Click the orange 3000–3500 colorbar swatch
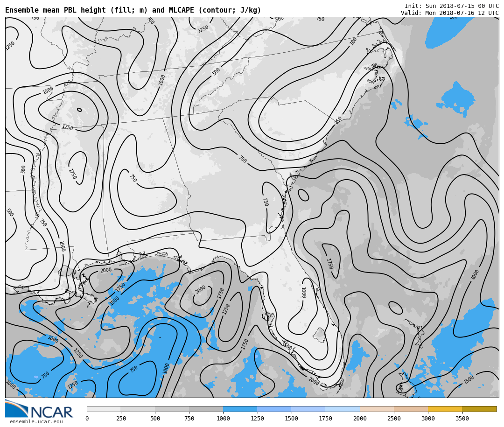The width and height of the screenshot is (504, 427). (445, 409)
